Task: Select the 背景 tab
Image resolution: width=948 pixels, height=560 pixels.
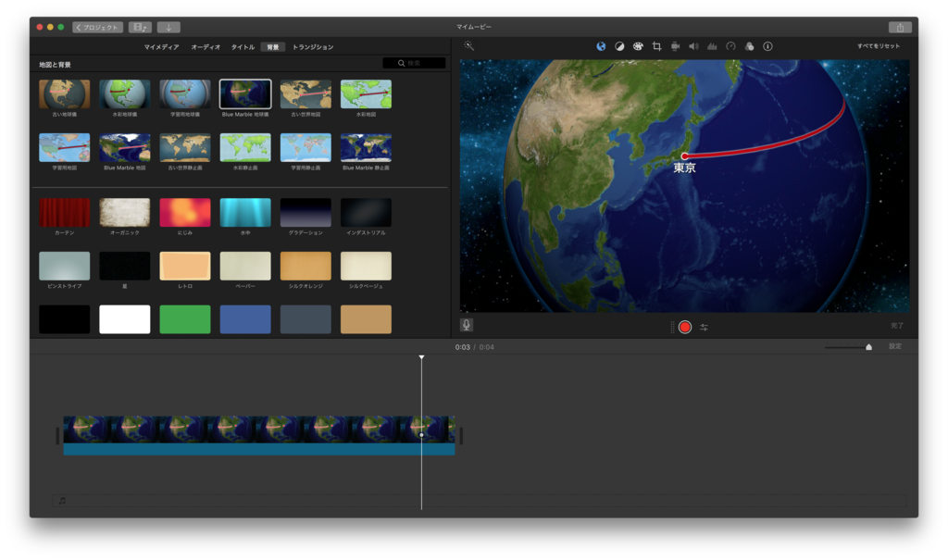Action: pyautogui.click(x=273, y=47)
